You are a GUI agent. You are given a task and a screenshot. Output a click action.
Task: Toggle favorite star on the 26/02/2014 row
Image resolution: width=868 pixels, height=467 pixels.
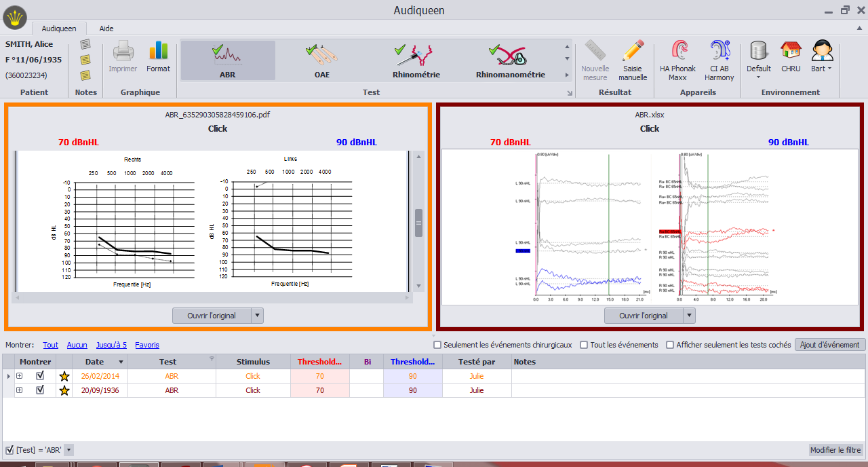[x=64, y=375]
